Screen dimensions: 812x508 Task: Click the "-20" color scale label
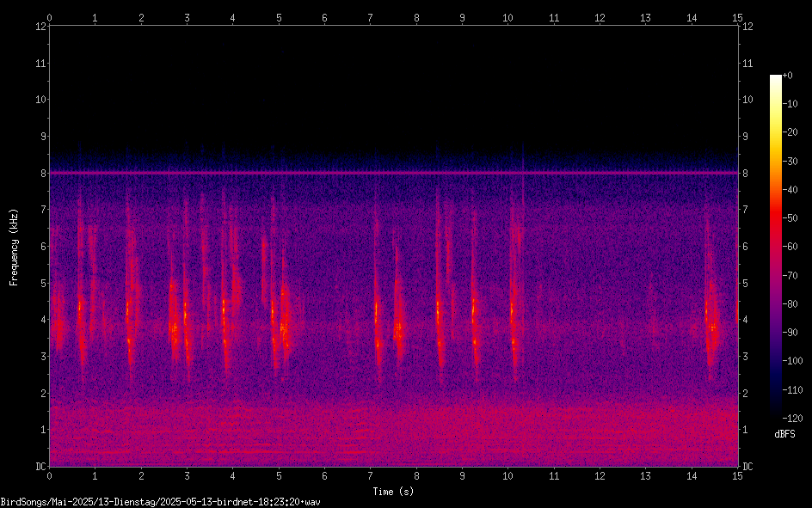pyautogui.click(x=790, y=132)
